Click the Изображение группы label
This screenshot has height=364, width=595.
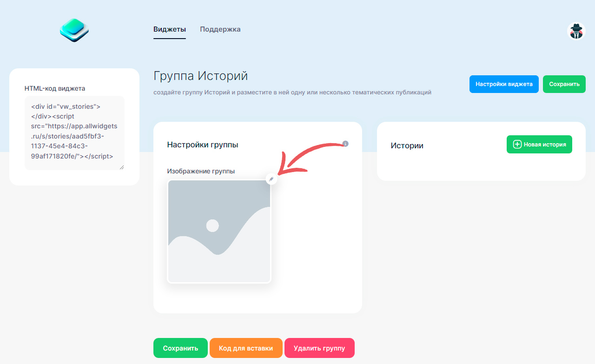point(201,171)
